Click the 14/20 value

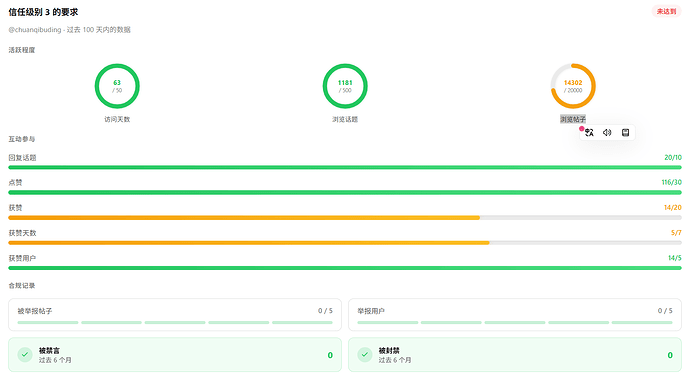[673, 207]
